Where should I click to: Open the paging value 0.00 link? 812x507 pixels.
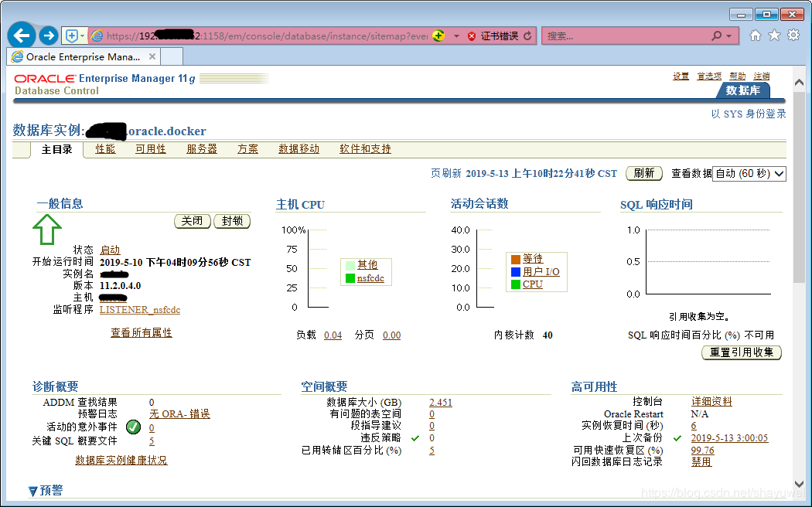[391, 335]
